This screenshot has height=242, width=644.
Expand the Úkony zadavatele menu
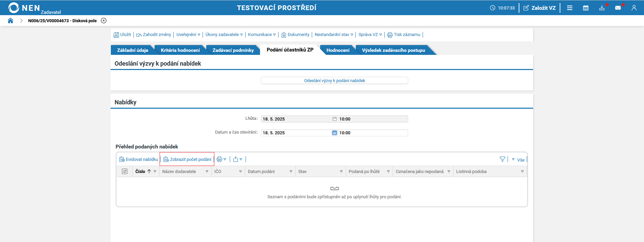pos(224,35)
